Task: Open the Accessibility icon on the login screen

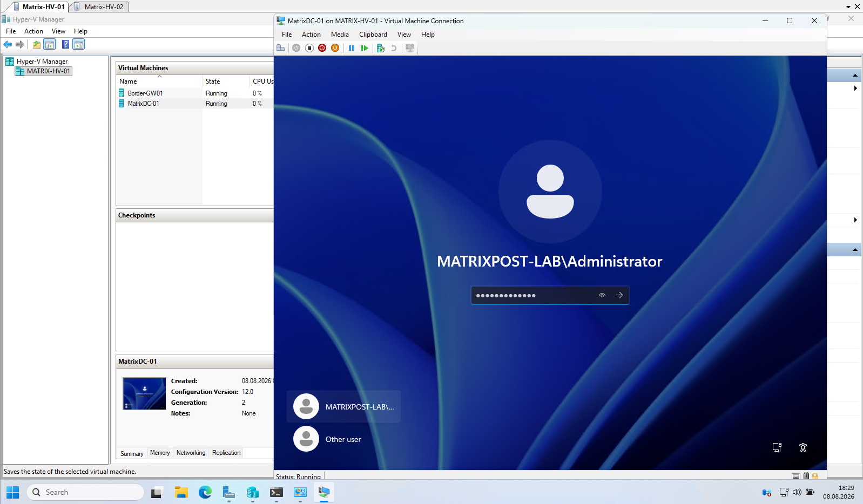Action: click(803, 447)
